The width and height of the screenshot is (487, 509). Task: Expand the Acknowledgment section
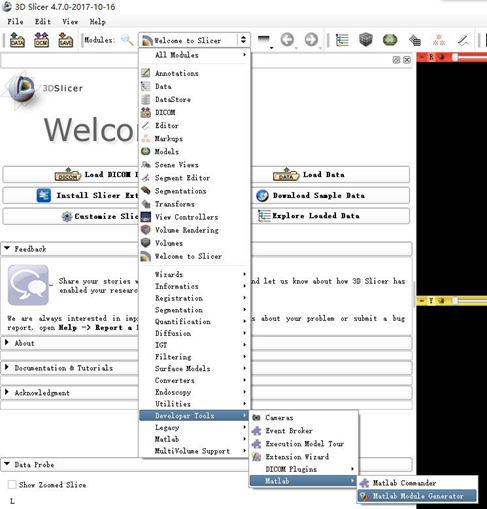point(7,392)
